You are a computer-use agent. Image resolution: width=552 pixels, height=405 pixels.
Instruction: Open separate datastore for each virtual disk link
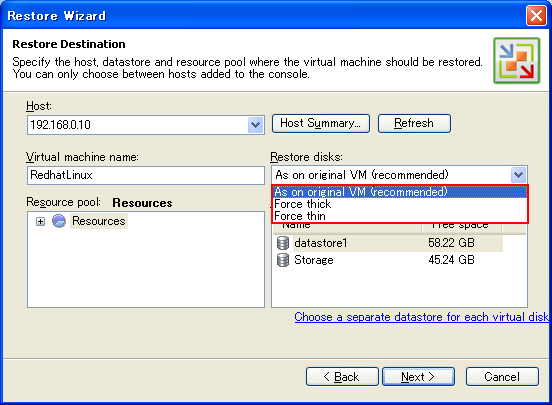point(421,317)
